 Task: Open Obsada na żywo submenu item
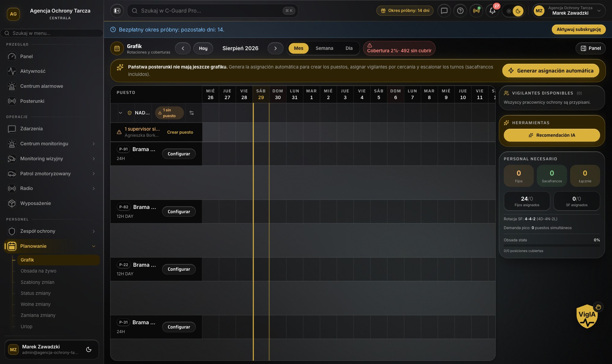pyautogui.click(x=58, y=271)
